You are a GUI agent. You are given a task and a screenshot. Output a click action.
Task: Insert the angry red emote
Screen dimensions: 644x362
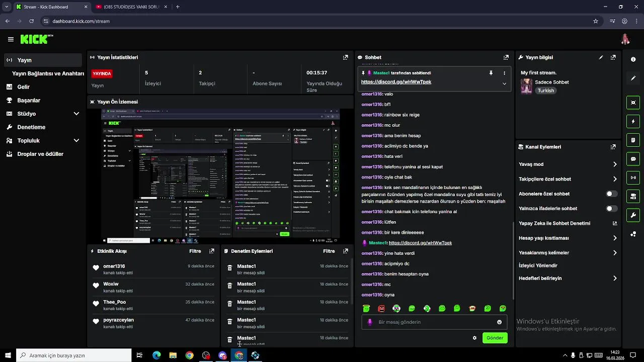tap(381, 308)
